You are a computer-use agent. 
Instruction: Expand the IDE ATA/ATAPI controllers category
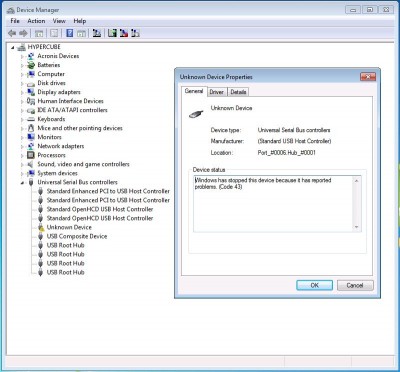(x=22, y=110)
